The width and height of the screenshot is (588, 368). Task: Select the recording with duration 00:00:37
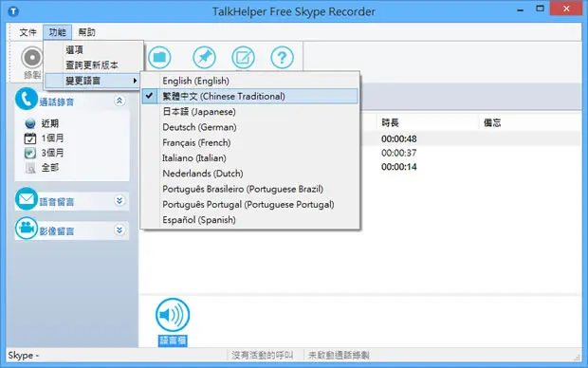coord(399,153)
